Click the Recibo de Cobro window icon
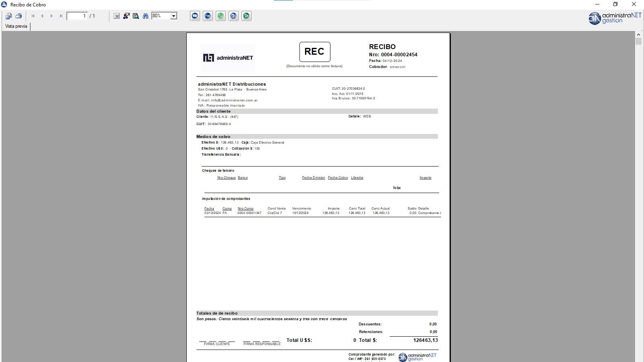Screen dimensions: 644x362 pyautogui.click(x=4, y=4)
